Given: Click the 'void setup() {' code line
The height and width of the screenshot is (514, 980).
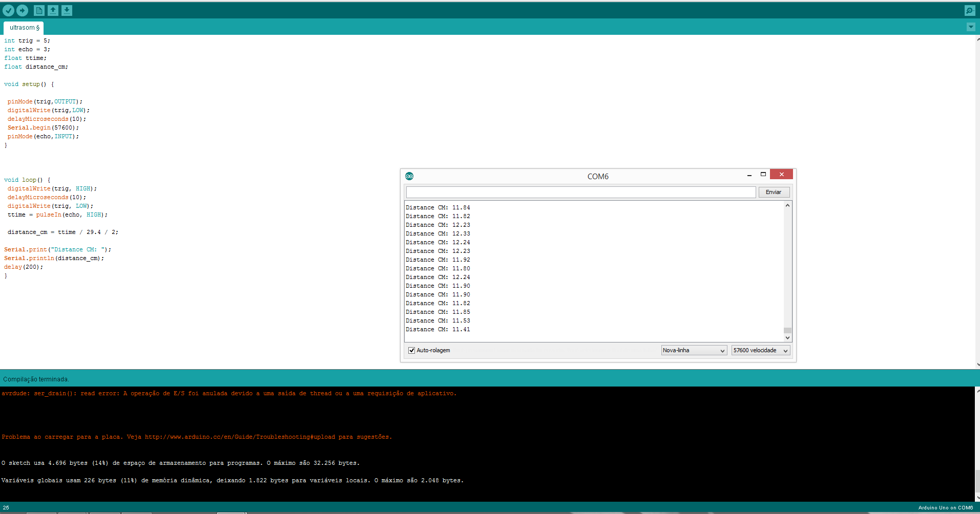Looking at the screenshot, I should (x=29, y=84).
